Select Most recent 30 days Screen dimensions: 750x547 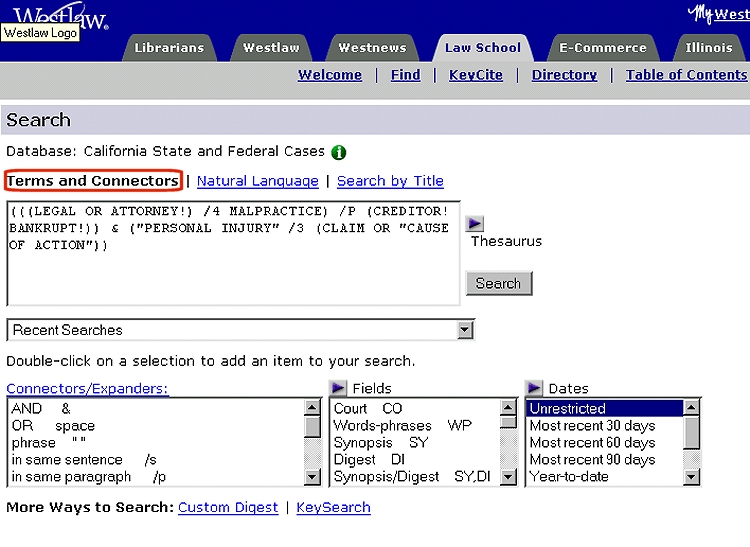[x=605, y=426]
